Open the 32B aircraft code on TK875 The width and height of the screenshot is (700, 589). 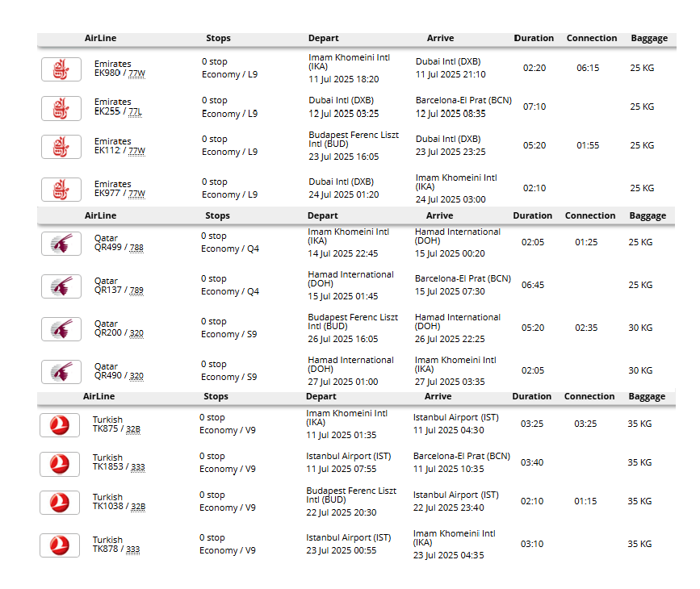(133, 429)
